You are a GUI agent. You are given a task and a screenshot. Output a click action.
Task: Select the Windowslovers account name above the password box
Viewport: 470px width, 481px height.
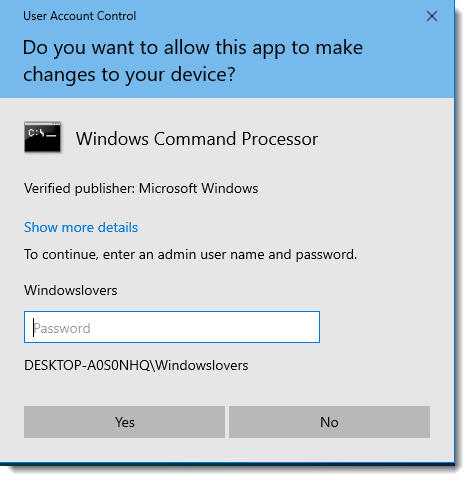click(x=70, y=290)
